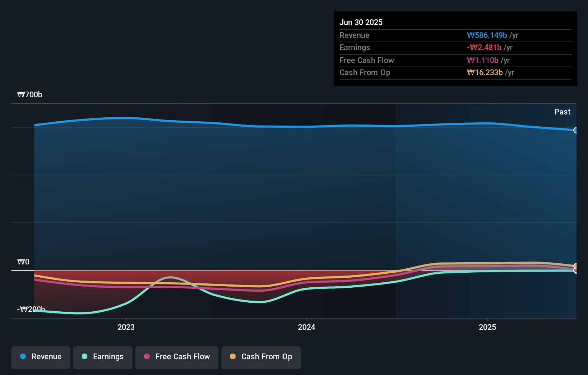Click the 2023 x-axis label
588x375 pixels.
coord(126,327)
